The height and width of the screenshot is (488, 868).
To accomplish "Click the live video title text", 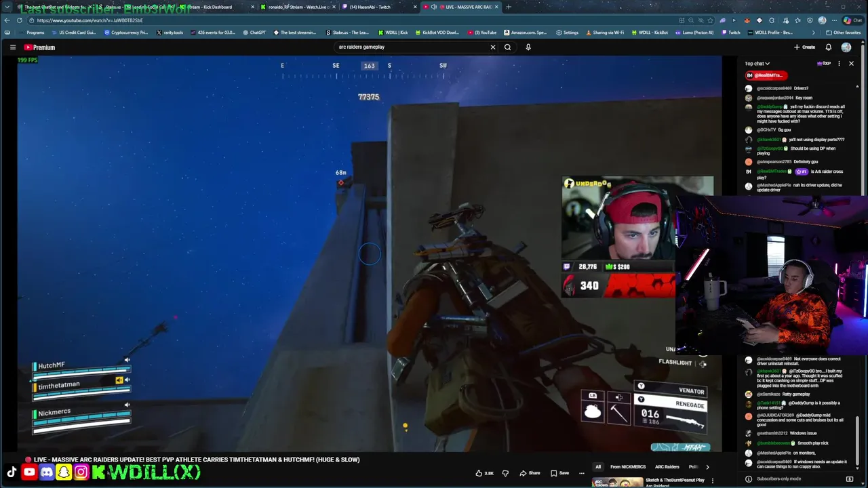I will tap(197, 460).
